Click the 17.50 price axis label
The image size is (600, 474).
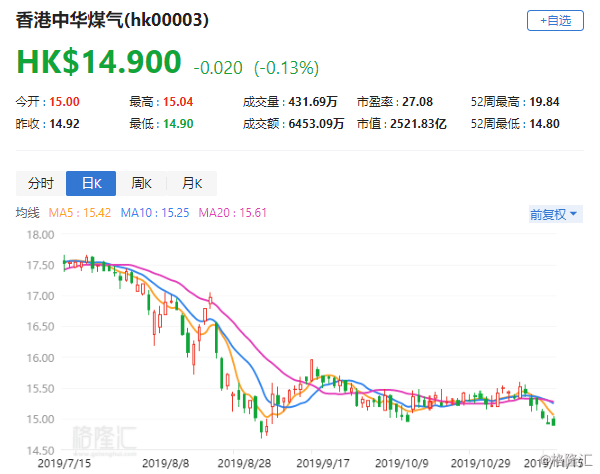(40, 265)
